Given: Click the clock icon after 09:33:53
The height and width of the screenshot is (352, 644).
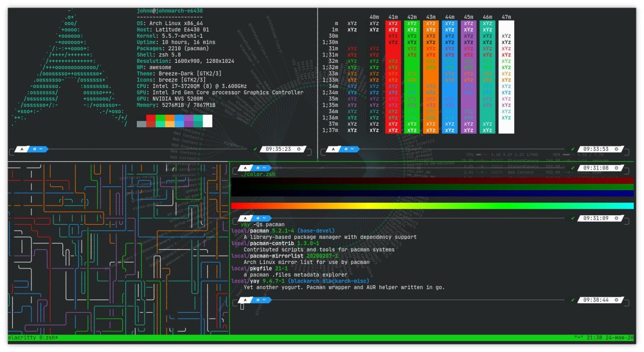Looking at the screenshot, I should click(x=616, y=149).
